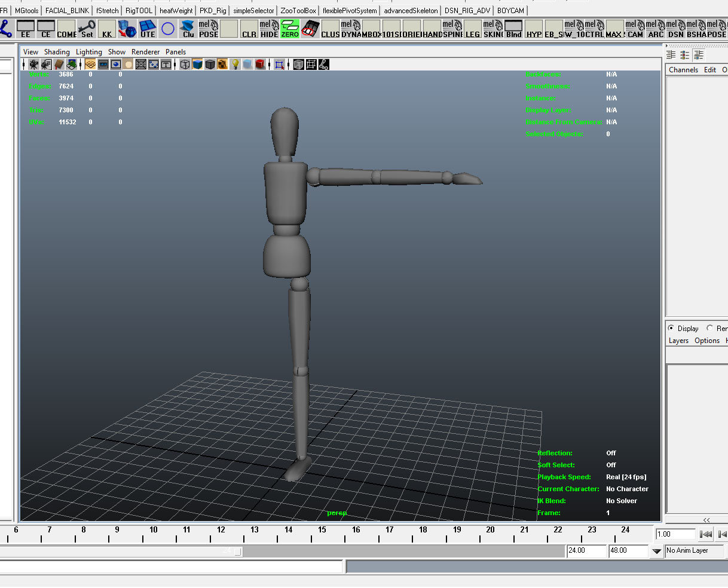
Task: Open the No Anim Layer selector
Action: click(x=694, y=551)
